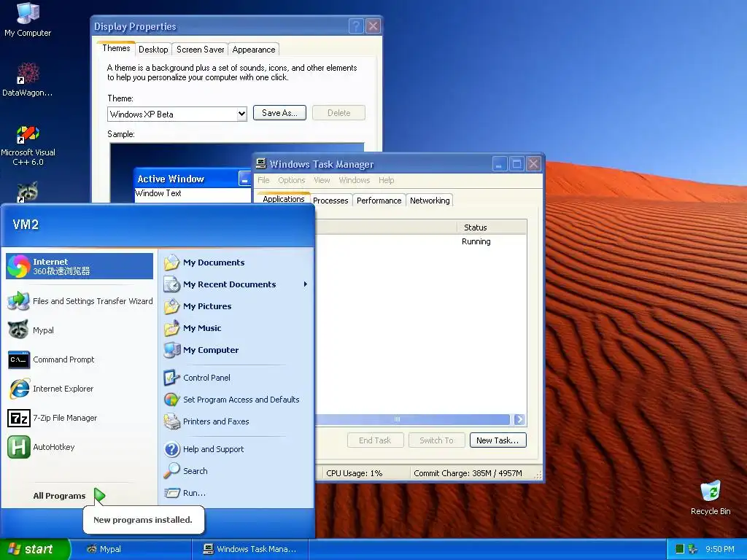Click Save As button in Display Properties
The image size is (747, 560).
click(x=279, y=113)
